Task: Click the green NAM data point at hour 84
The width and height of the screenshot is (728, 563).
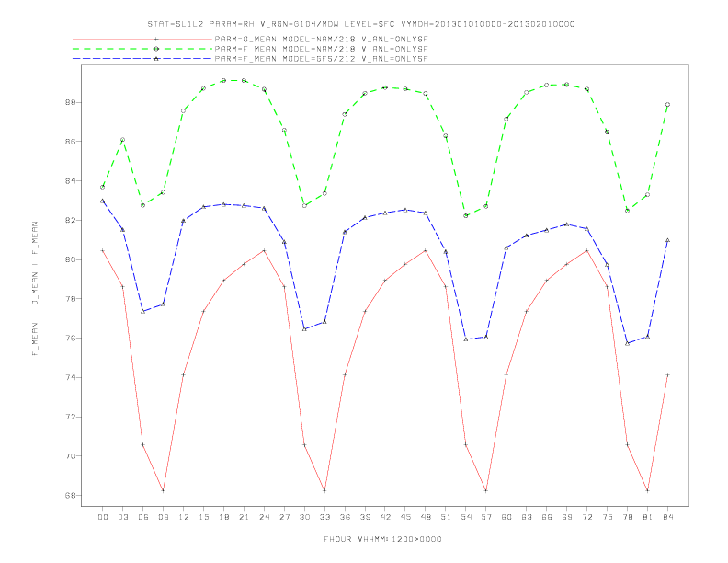Action: click(x=667, y=105)
